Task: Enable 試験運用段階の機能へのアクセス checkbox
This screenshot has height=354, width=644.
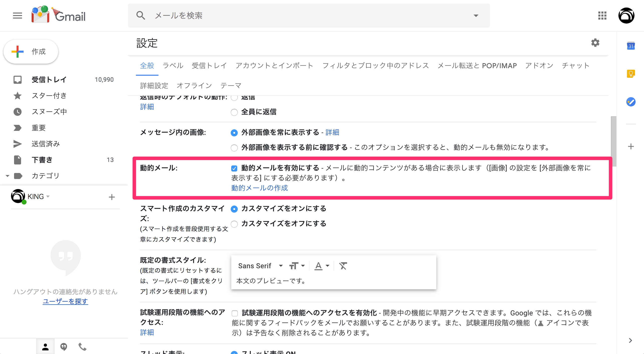Action: click(234, 313)
